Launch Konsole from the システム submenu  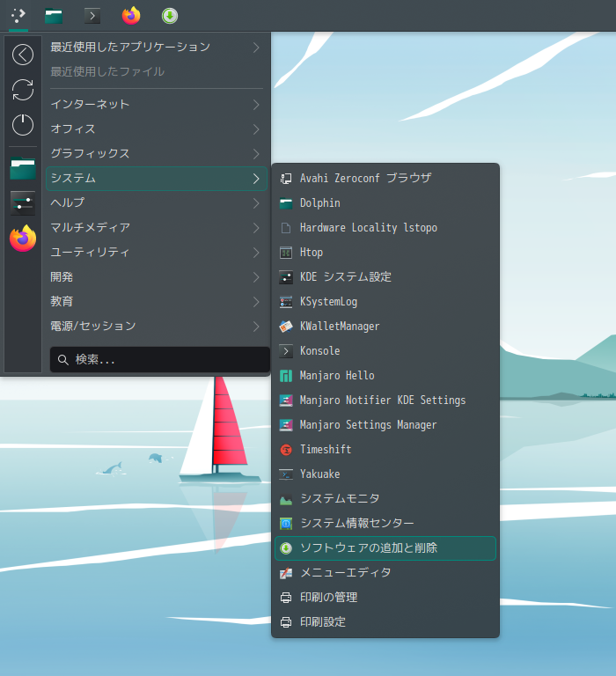(x=385, y=351)
